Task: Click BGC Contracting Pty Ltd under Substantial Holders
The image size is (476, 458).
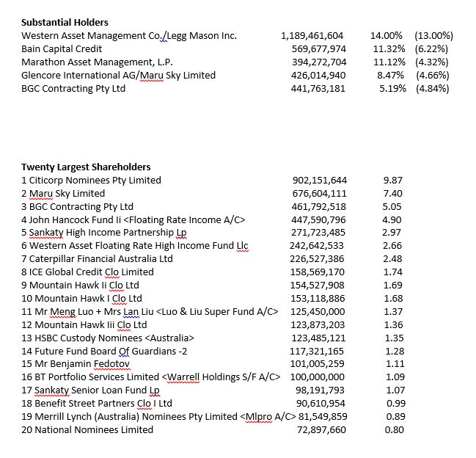Action: [x=73, y=89]
